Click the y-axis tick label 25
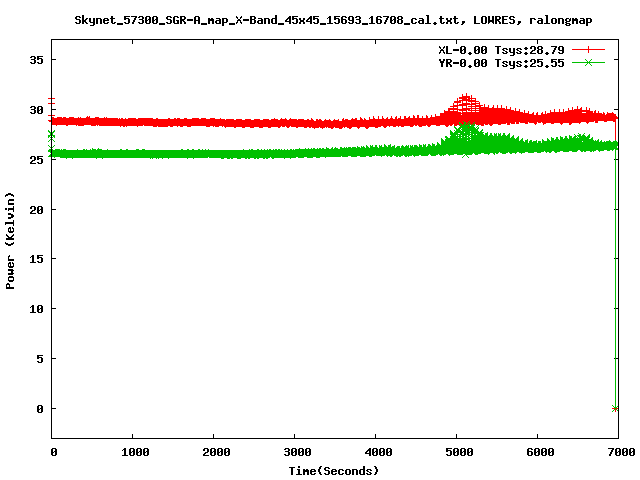The width and height of the screenshot is (640, 480). (x=36, y=160)
